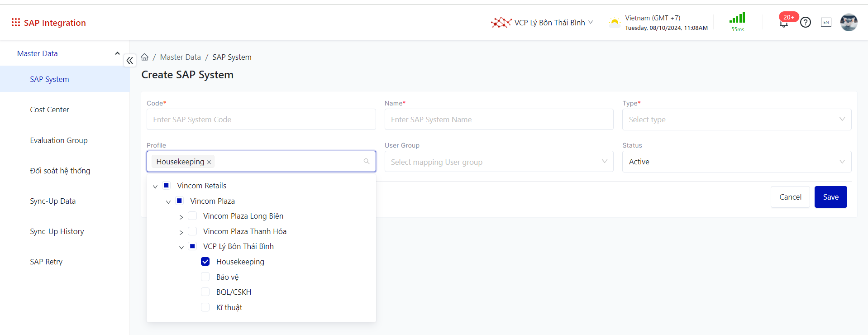Click the Cancel button

tap(790, 197)
